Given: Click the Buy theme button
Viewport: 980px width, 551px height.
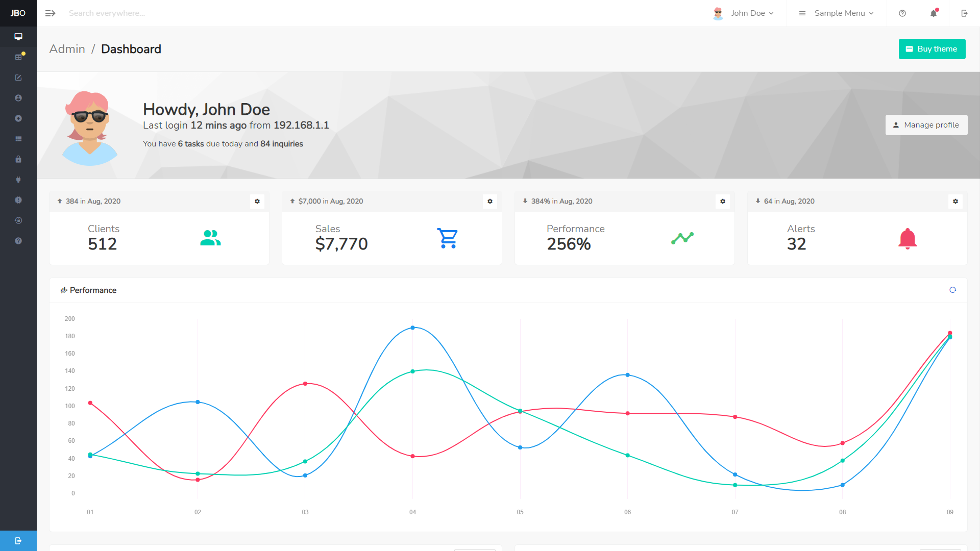Looking at the screenshot, I should (x=932, y=49).
